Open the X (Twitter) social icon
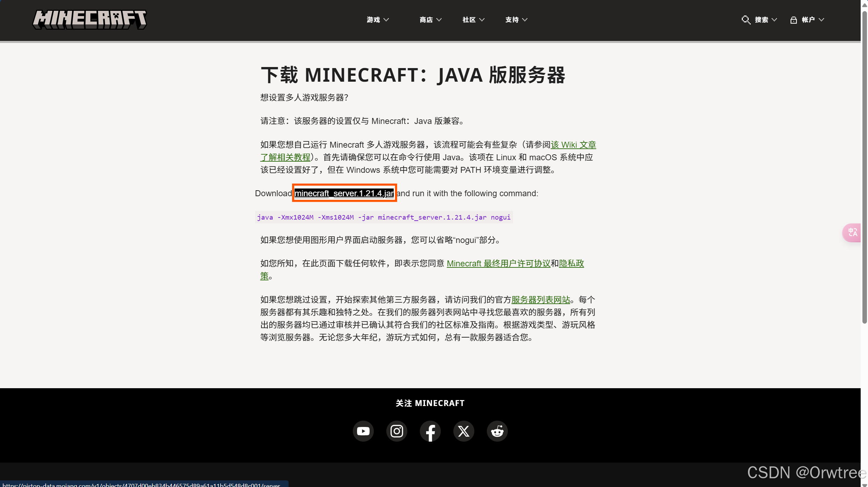Image resolution: width=868 pixels, height=487 pixels. tap(463, 431)
